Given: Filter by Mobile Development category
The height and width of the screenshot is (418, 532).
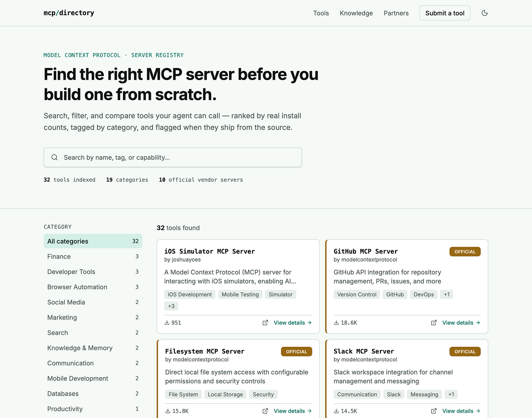Looking at the screenshot, I should coord(93,379).
